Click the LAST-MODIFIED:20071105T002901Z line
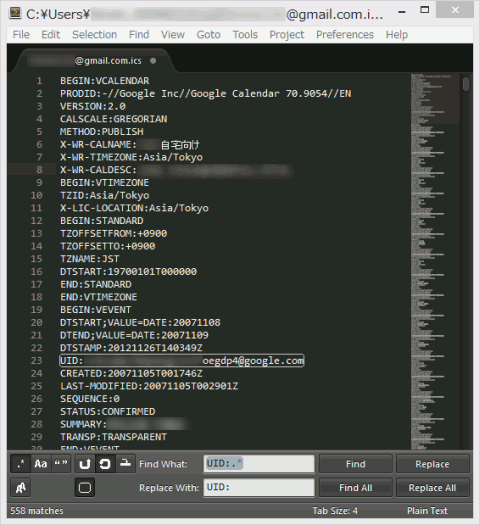 149,386
